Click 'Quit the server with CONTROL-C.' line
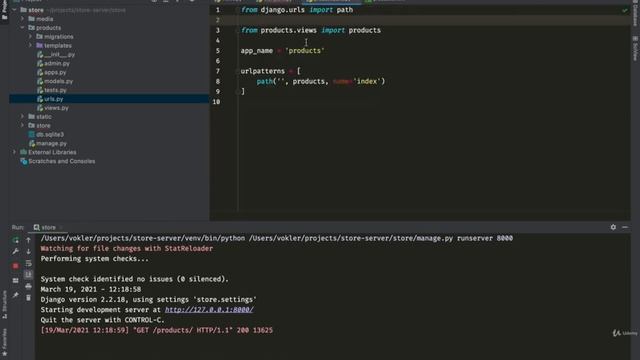The image size is (640, 360). [102, 320]
